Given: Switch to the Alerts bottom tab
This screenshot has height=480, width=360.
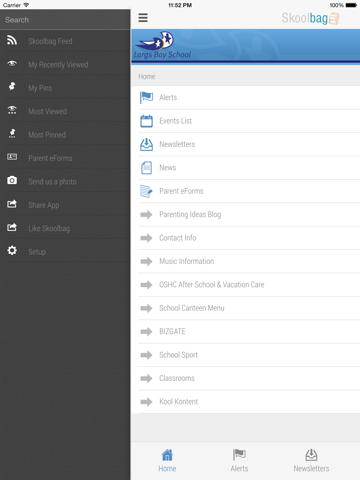Looking at the screenshot, I should point(239,460).
